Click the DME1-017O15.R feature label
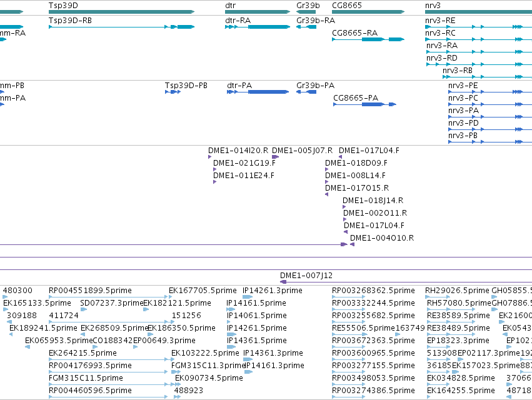The width and height of the screenshot is (532, 400). (357, 188)
